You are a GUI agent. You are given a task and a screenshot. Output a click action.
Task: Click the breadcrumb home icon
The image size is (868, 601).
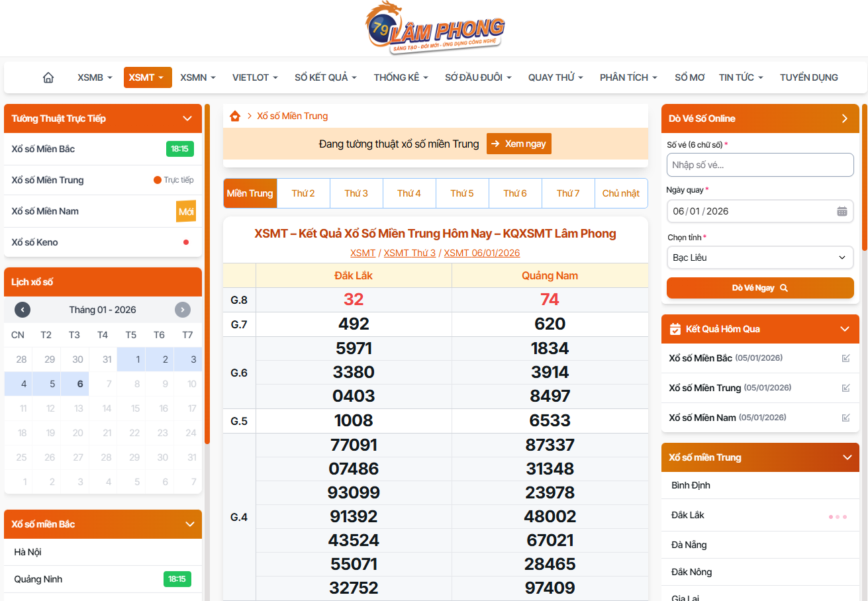click(234, 116)
